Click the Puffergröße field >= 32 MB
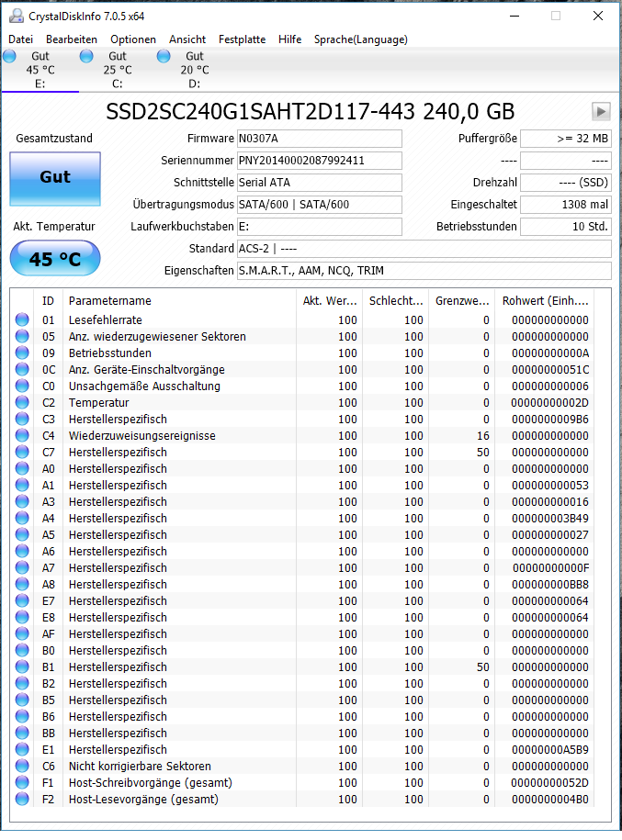 tap(566, 139)
